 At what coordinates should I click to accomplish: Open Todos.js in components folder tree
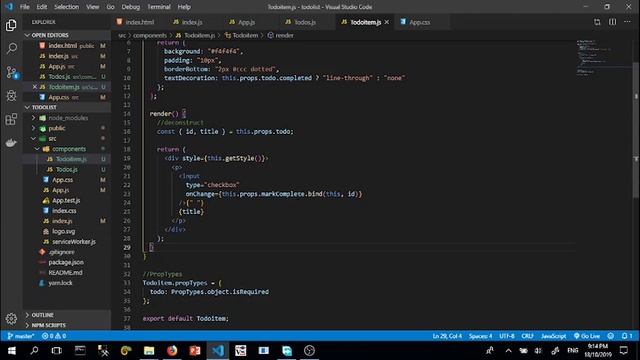point(67,169)
